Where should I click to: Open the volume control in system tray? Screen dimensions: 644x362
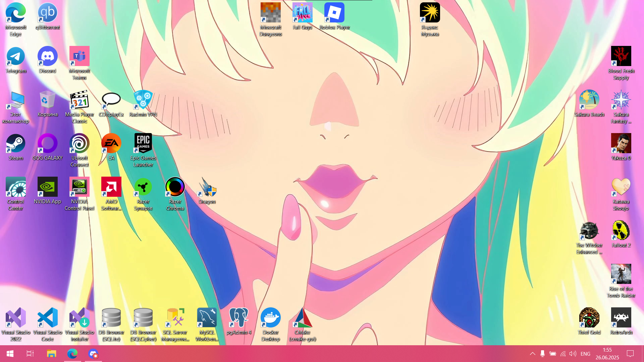[x=573, y=354]
